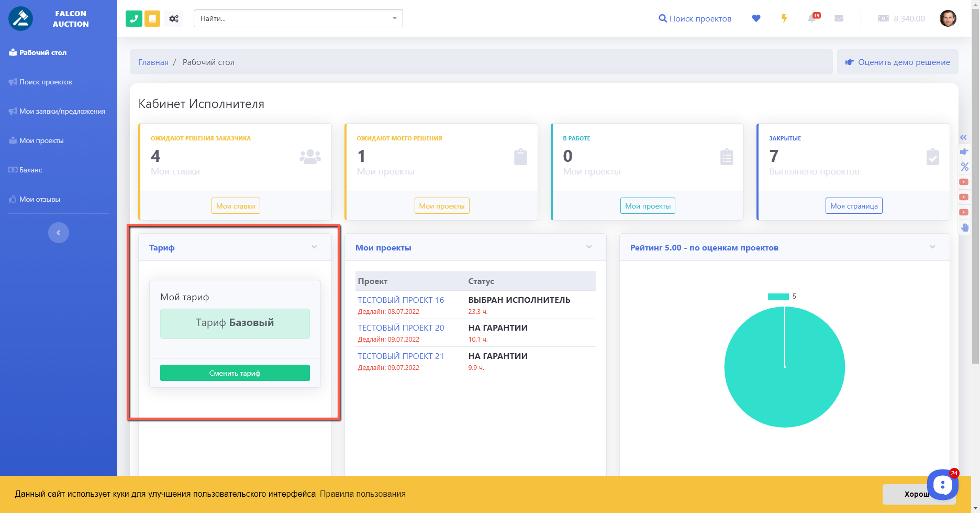Open Баланс in the sidebar menu
Screen dimensions: 980x513
tap(30, 170)
